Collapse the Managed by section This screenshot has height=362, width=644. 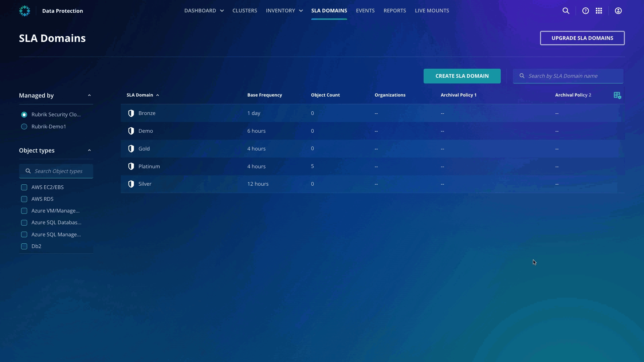89,96
